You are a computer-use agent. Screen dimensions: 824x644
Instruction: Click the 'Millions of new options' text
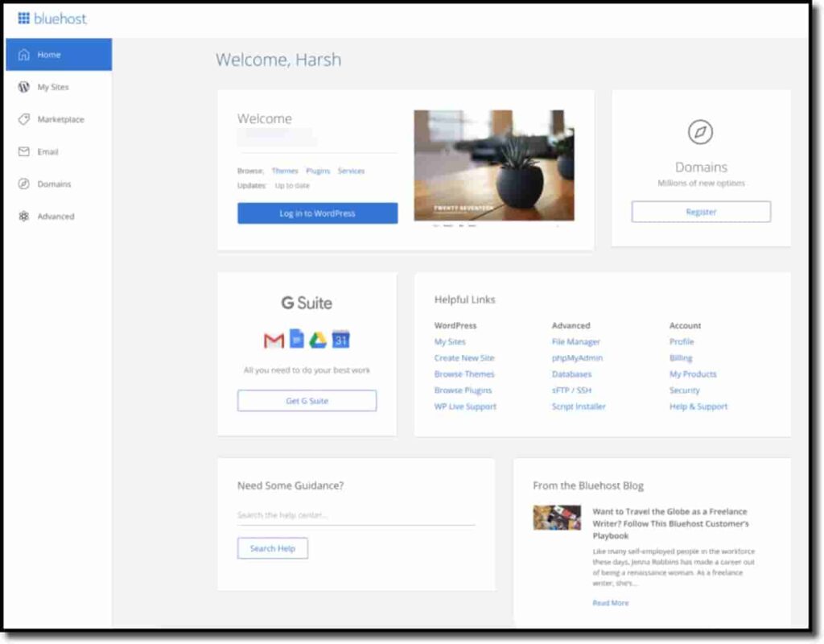[x=701, y=183]
